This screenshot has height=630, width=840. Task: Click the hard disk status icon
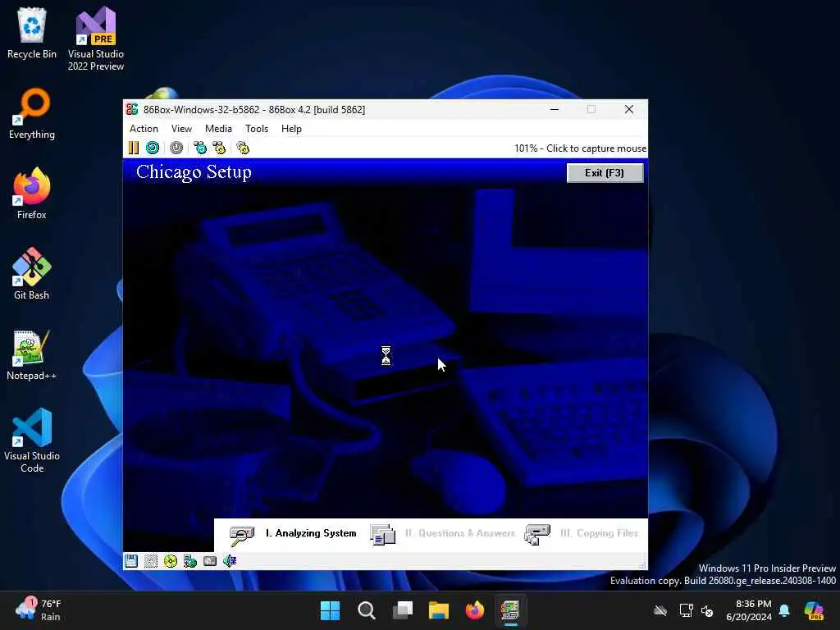tap(210, 561)
